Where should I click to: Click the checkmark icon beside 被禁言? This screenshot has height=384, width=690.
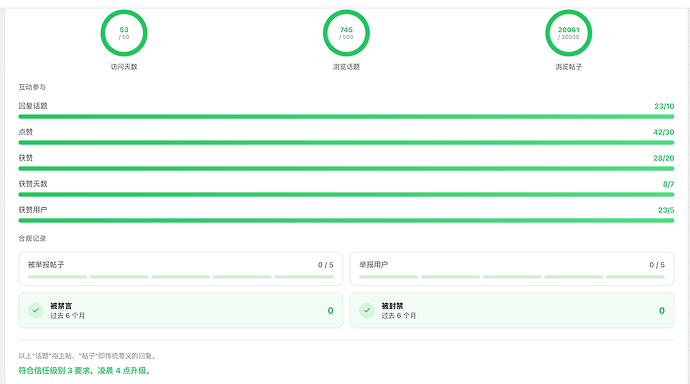tap(36, 310)
